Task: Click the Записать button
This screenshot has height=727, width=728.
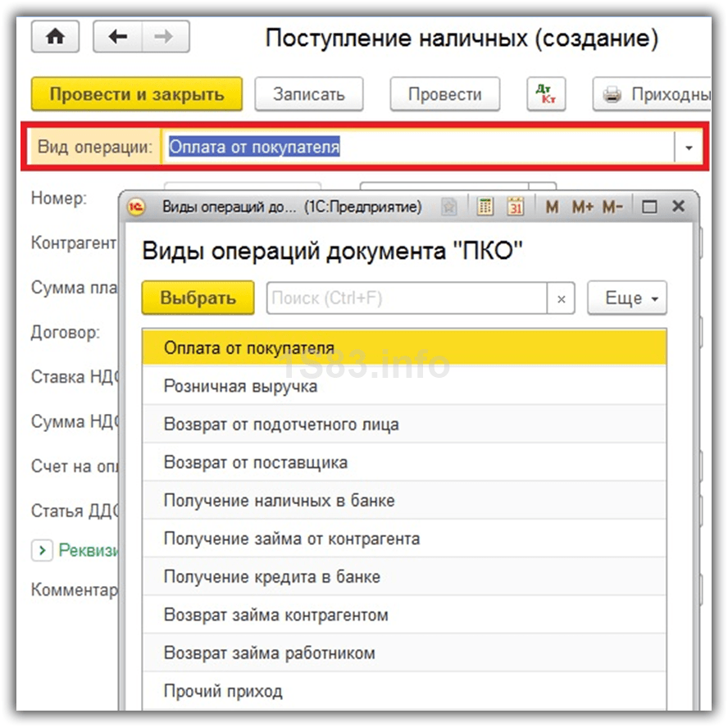Action: coord(308,95)
